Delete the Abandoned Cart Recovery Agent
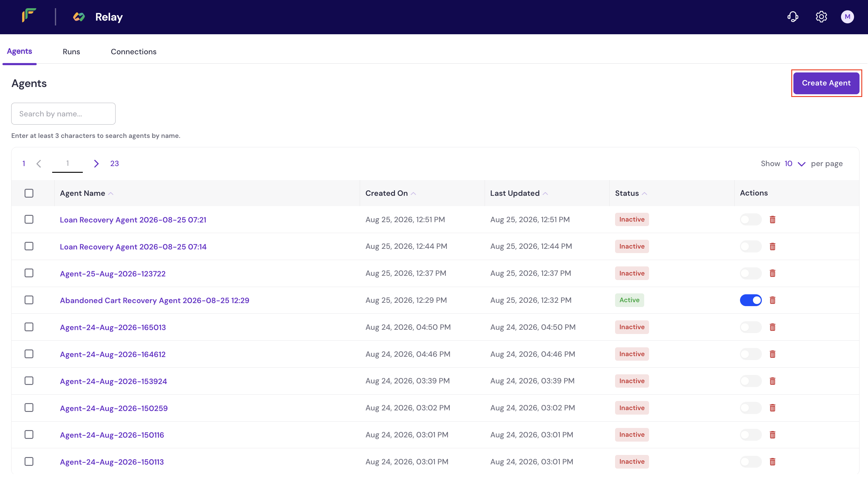This screenshot has width=868, height=491. 772,300
